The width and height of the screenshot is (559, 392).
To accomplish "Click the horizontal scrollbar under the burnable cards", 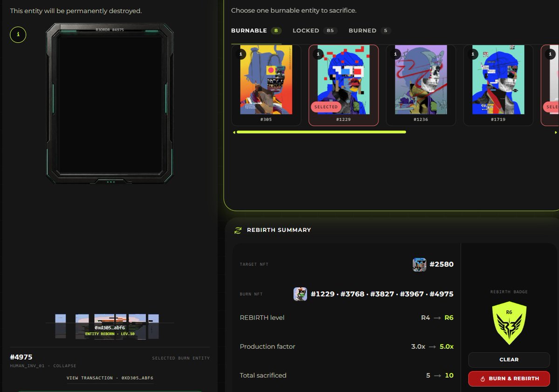I will (x=321, y=132).
